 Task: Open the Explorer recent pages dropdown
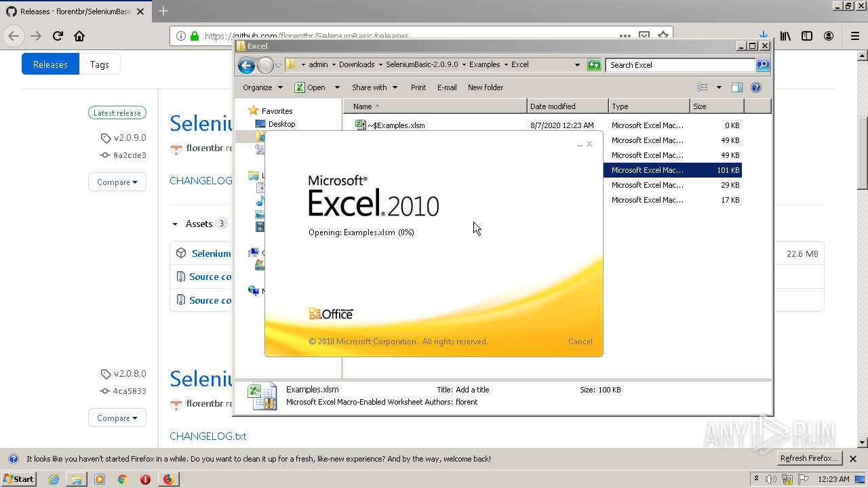tap(278, 66)
